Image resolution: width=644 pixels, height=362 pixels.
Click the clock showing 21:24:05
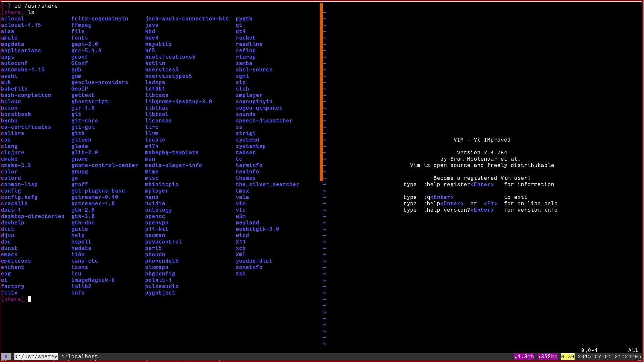point(628,356)
